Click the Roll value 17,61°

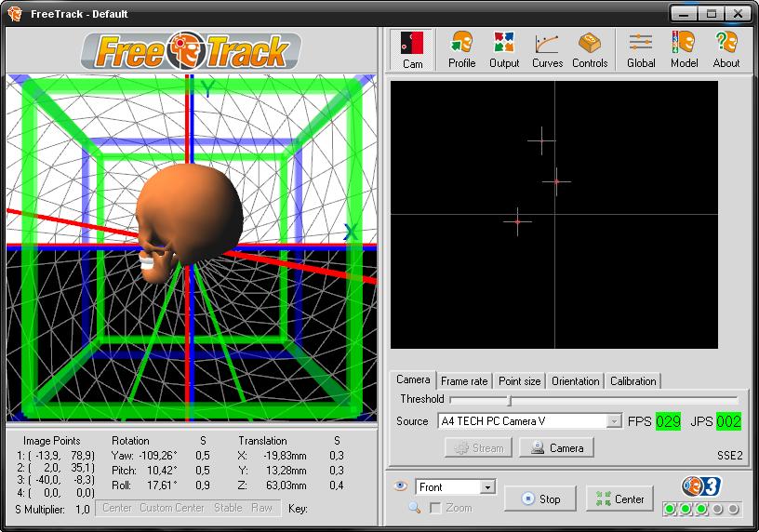pos(162,485)
